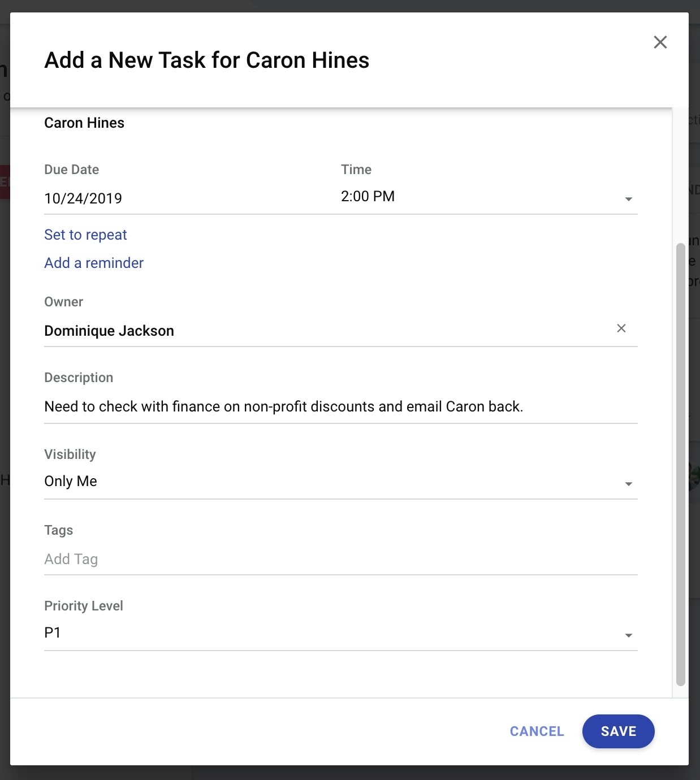The height and width of the screenshot is (780, 700).
Task: Focus the Description text field
Action: 341,406
